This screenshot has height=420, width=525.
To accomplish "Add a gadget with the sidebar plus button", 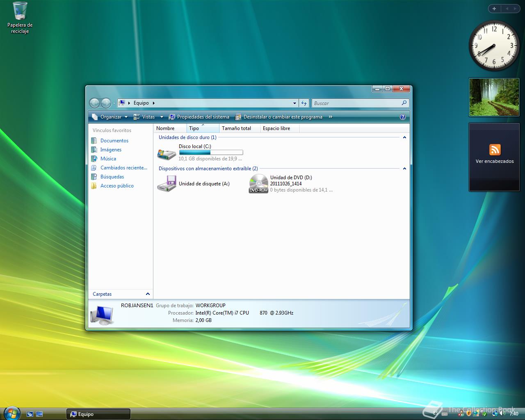I will (494, 8).
